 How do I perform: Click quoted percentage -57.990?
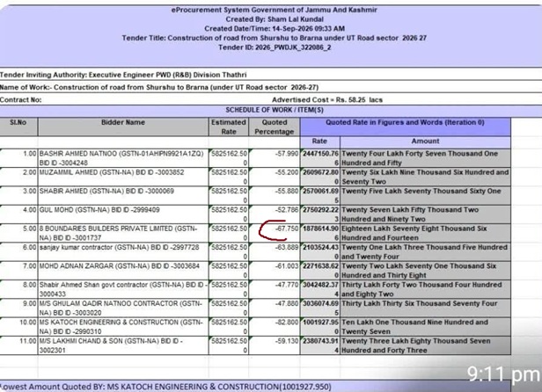coord(275,158)
